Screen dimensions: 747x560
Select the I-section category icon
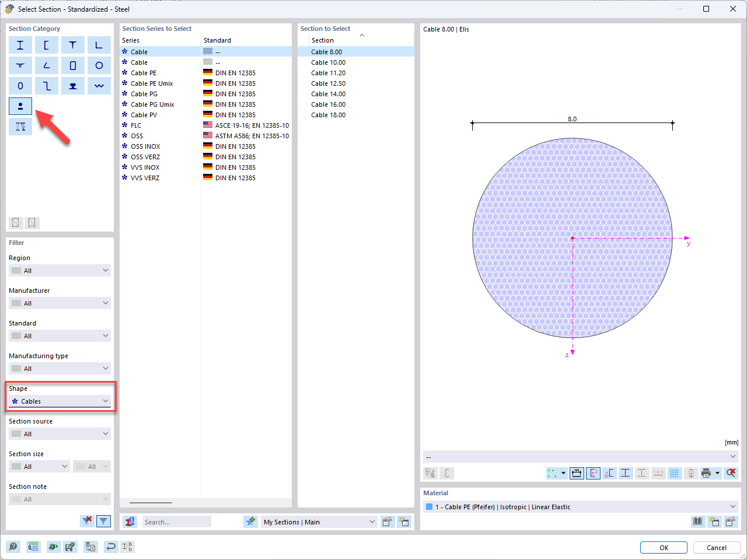20,45
